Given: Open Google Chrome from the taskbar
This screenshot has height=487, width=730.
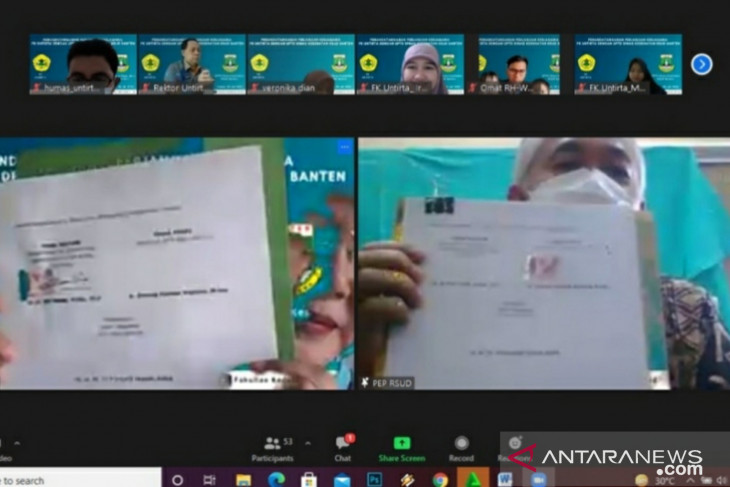Looking at the screenshot, I should click(x=440, y=479).
